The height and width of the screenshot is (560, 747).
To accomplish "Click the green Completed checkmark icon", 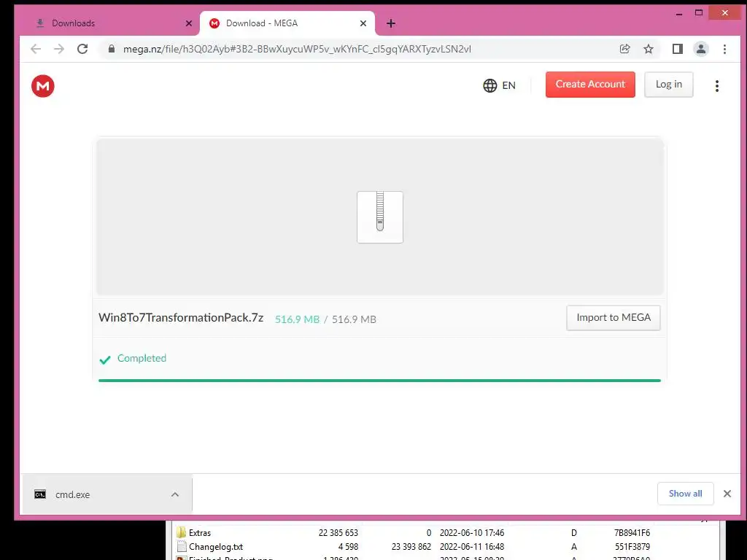I will click(105, 359).
